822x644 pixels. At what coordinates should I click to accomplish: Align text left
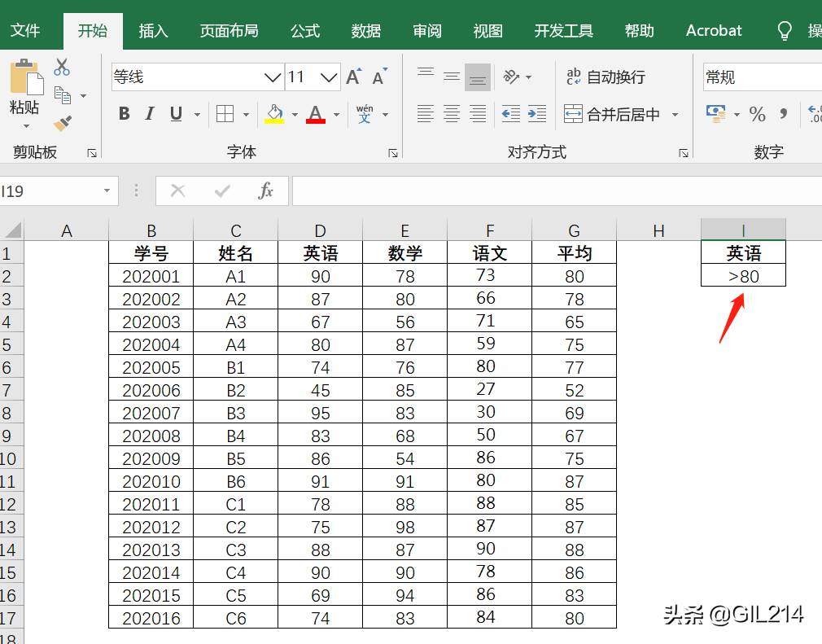[426, 113]
